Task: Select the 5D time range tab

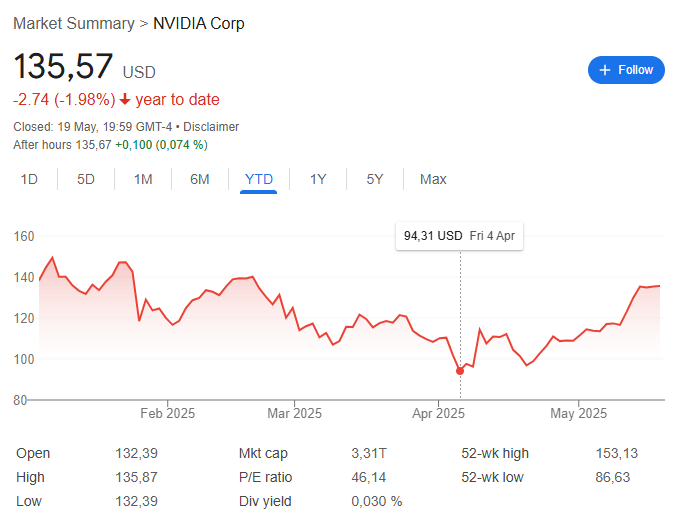Action: click(86, 179)
